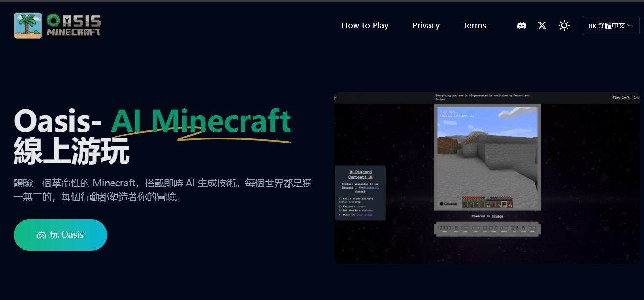Click the Oasis Minecraft palm tree logo
Image resolution: width=644 pixels, height=300 pixels.
[x=28, y=25]
